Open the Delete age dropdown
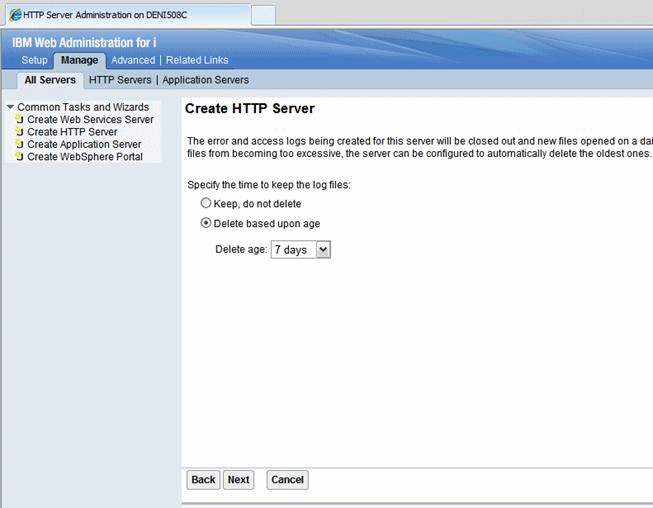The height and width of the screenshot is (508, 653). (x=301, y=249)
